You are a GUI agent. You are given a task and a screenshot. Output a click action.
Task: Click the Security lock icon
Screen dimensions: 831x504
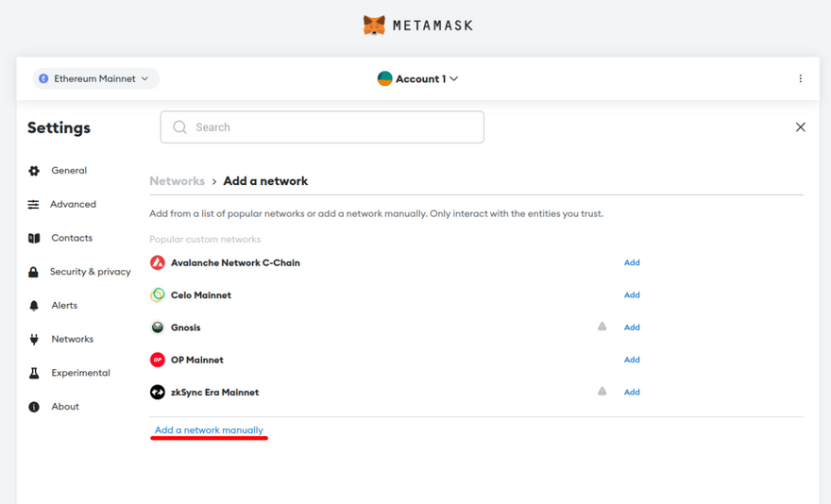click(x=33, y=272)
